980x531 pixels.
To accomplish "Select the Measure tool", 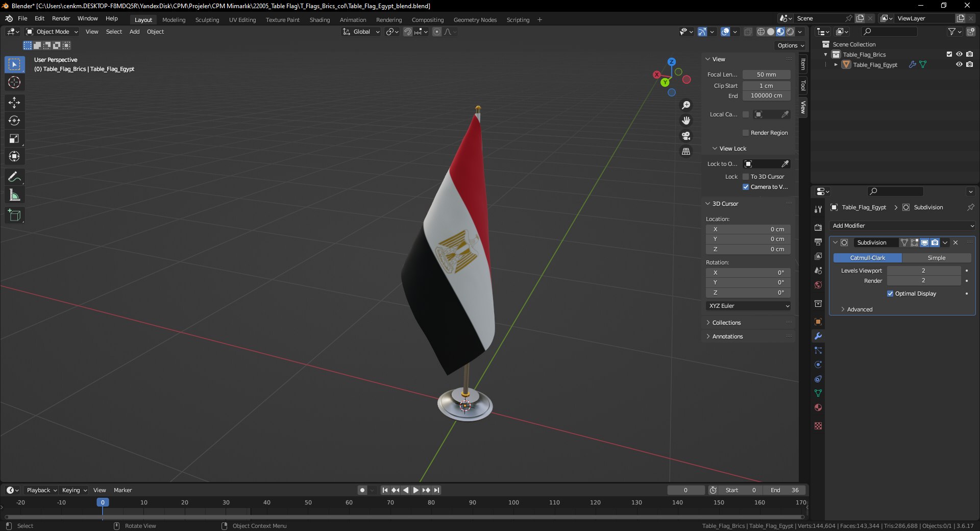I will pos(14,195).
